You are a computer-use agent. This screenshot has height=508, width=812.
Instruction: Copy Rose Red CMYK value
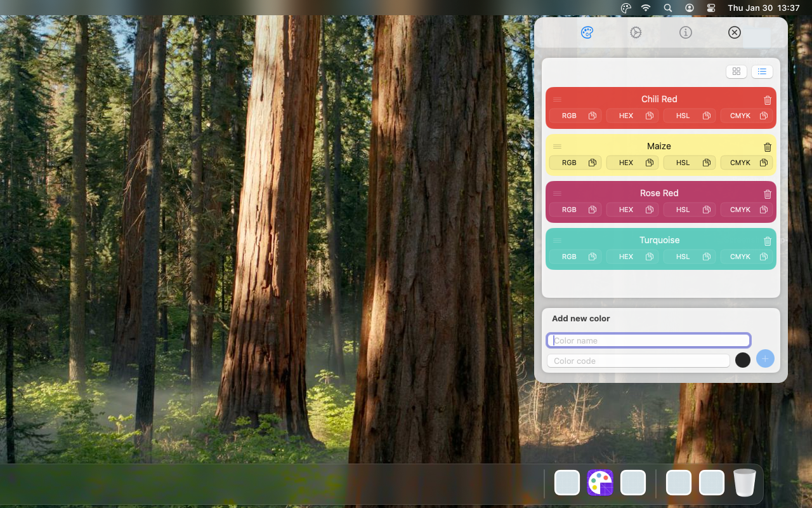pos(747,210)
